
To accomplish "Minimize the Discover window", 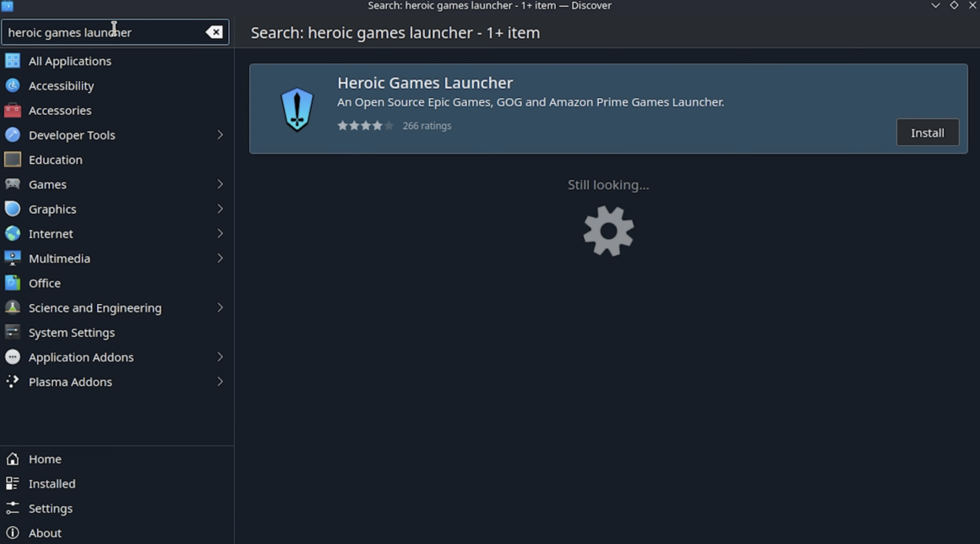I will pyautogui.click(x=935, y=6).
